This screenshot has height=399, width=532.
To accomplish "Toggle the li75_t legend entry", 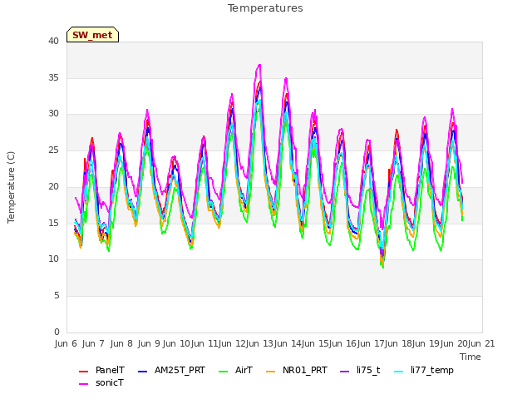I will 360,370.
